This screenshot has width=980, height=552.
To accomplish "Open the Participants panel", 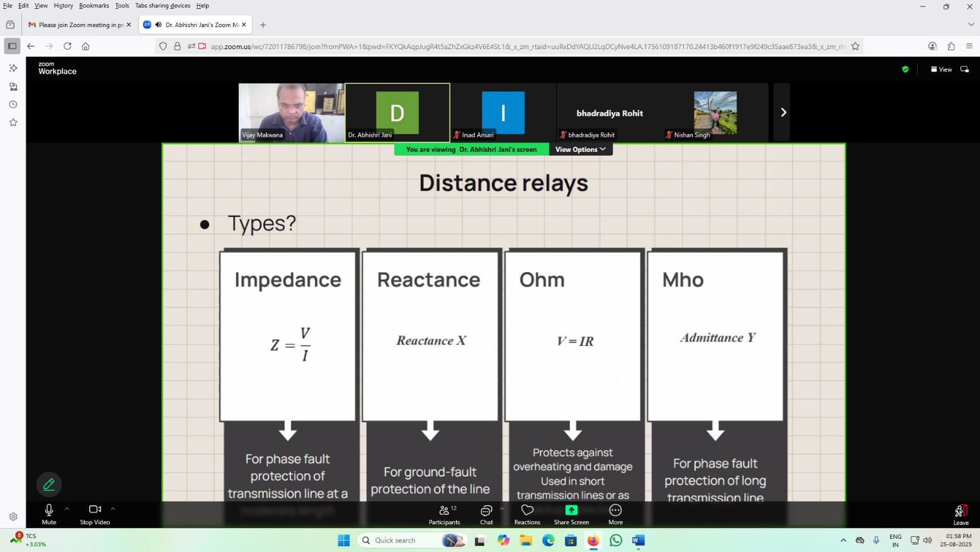I will pos(444,514).
